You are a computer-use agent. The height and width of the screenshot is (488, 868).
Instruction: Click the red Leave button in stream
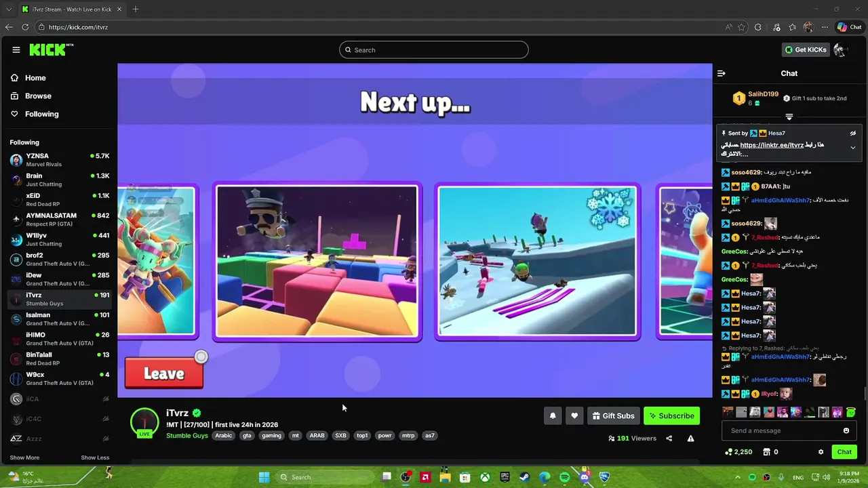[164, 373]
